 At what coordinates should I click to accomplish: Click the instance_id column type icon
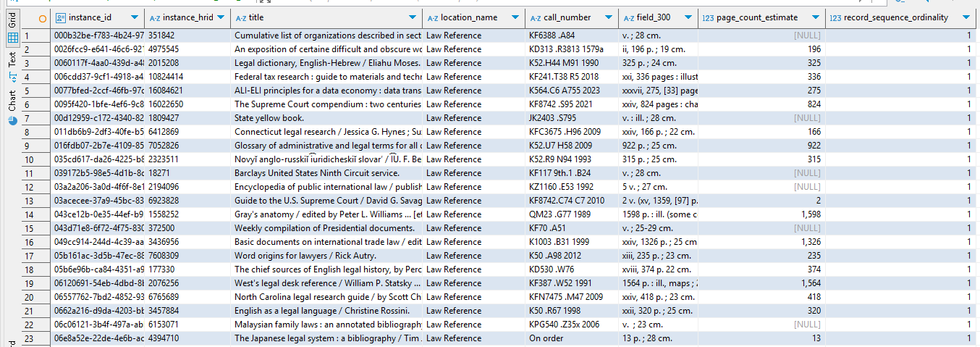(x=60, y=17)
